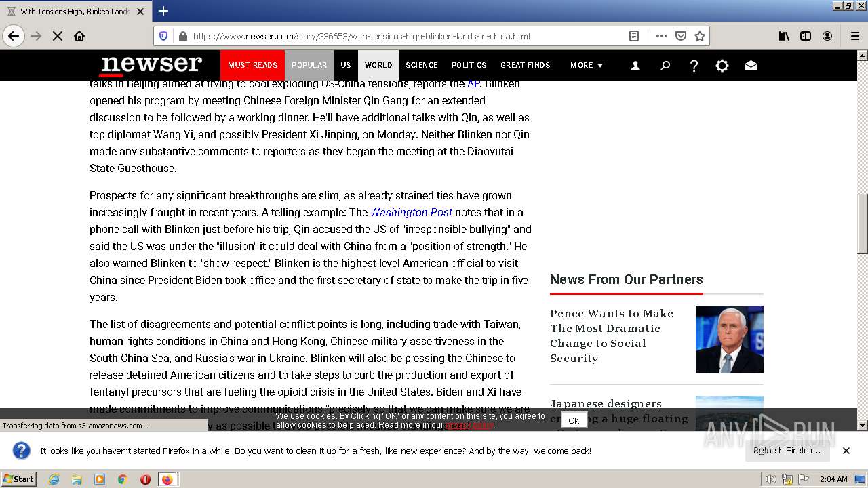This screenshot has width=868, height=488.
Task: Click the page vertical scrollbar thumb
Action: coord(863,226)
